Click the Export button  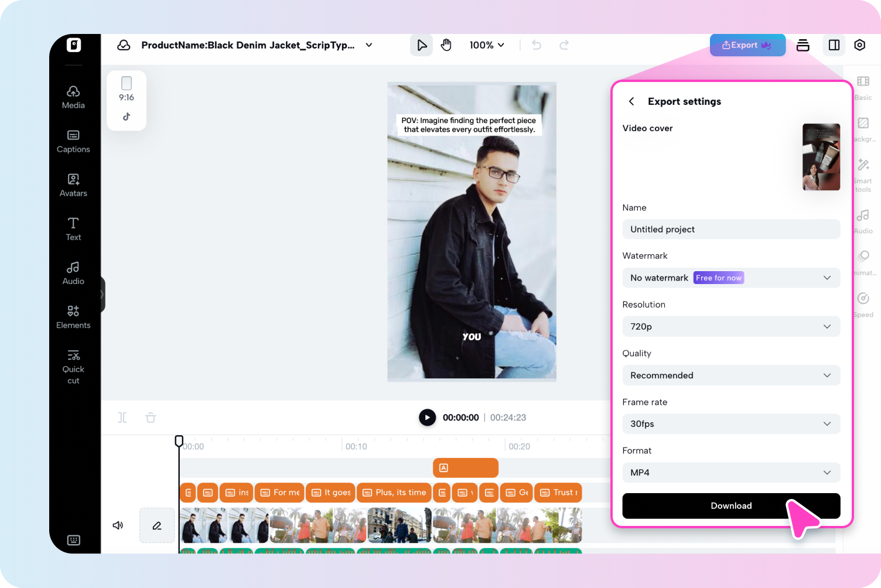pyautogui.click(x=747, y=45)
